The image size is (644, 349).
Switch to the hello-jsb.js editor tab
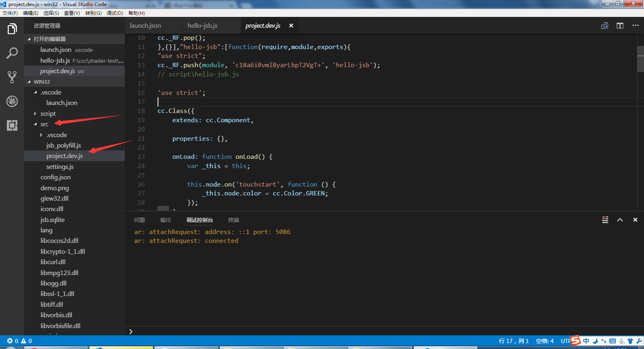tap(212, 26)
